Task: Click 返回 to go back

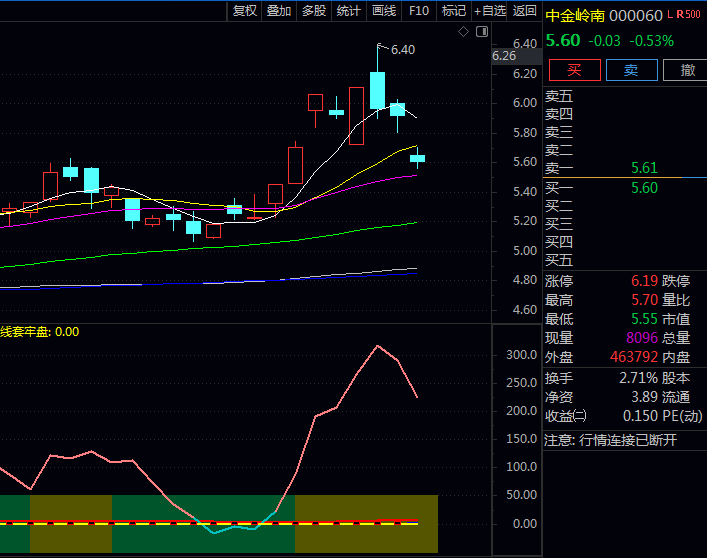Action: coord(525,11)
